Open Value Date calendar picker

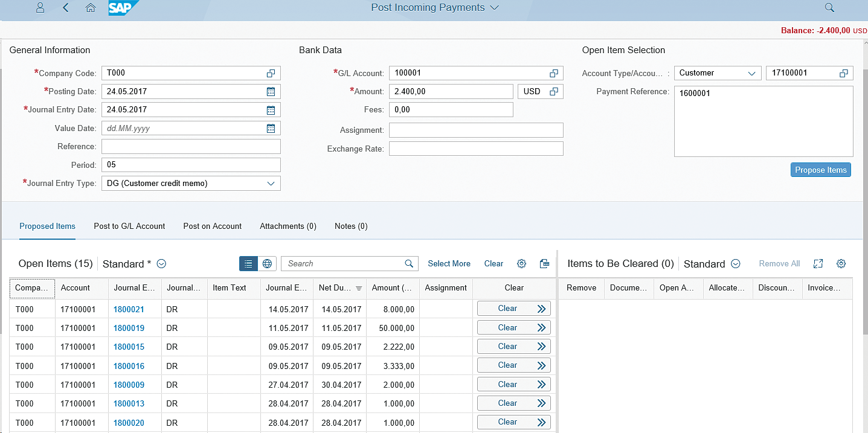tap(271, 128)
